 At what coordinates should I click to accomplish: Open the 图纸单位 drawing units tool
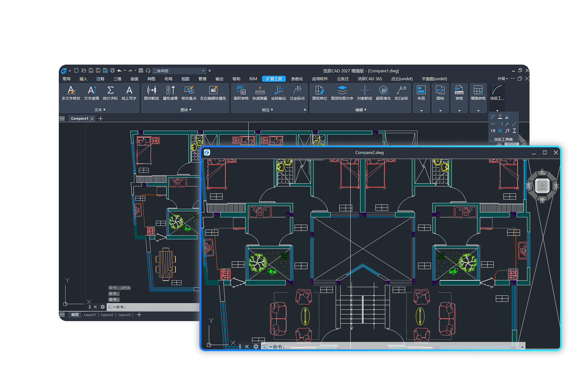coord(320,93)
